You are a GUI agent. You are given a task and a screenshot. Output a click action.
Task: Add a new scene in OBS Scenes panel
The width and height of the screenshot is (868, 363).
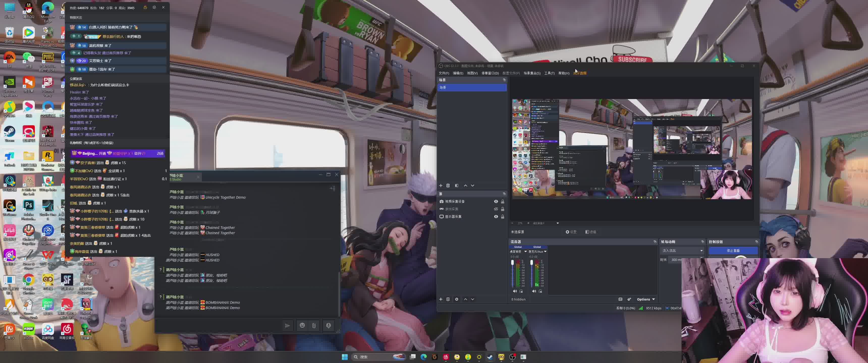[441, 186]
